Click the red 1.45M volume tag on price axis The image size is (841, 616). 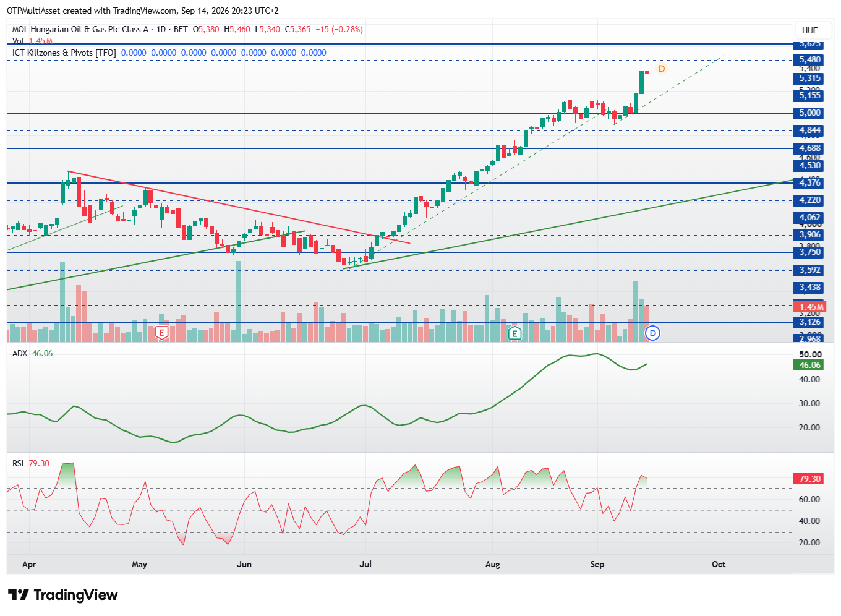click(809, 307)
